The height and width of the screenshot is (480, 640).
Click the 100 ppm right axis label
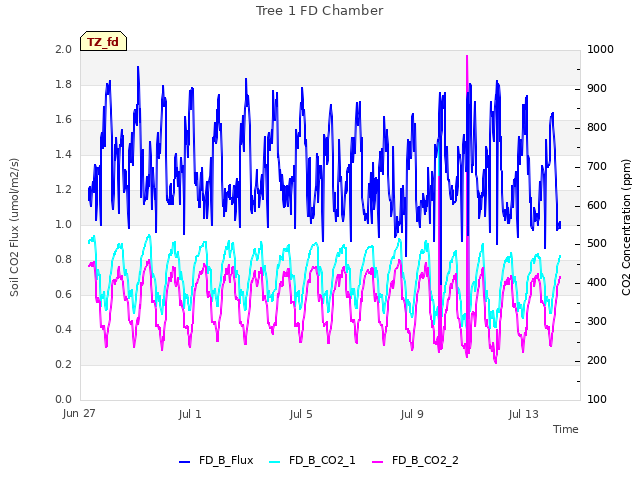coord(597,399)
